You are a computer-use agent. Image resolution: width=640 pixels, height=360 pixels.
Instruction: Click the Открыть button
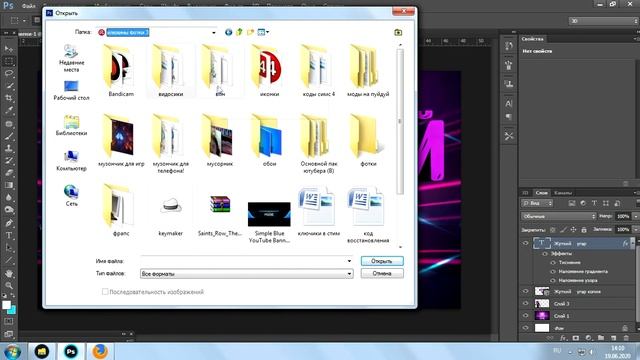coord(382,261)
